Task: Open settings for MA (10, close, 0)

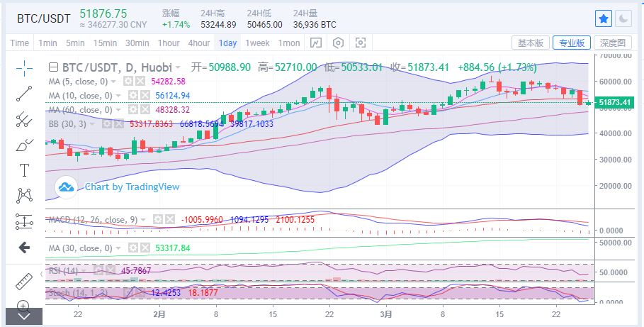Action: point(132,96)
